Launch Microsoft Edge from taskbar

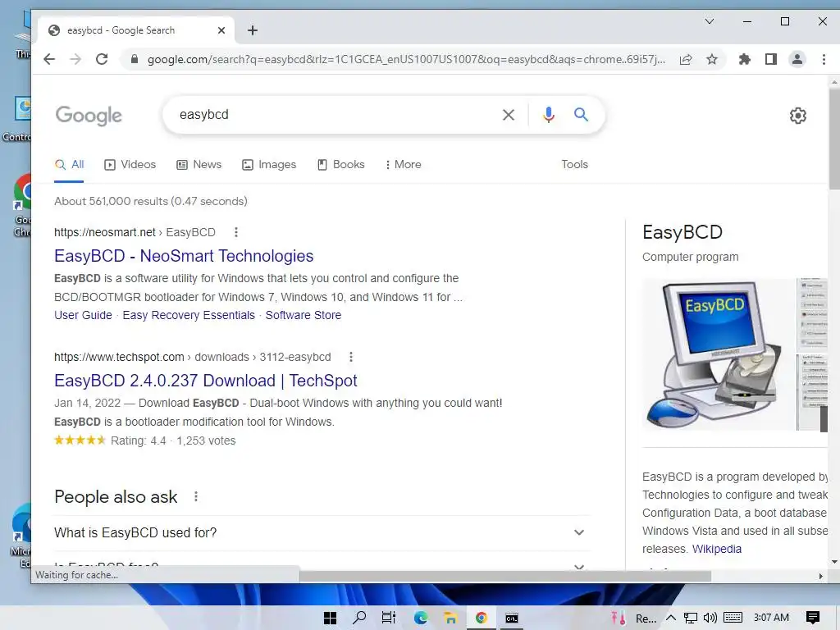tap(421, 618)
